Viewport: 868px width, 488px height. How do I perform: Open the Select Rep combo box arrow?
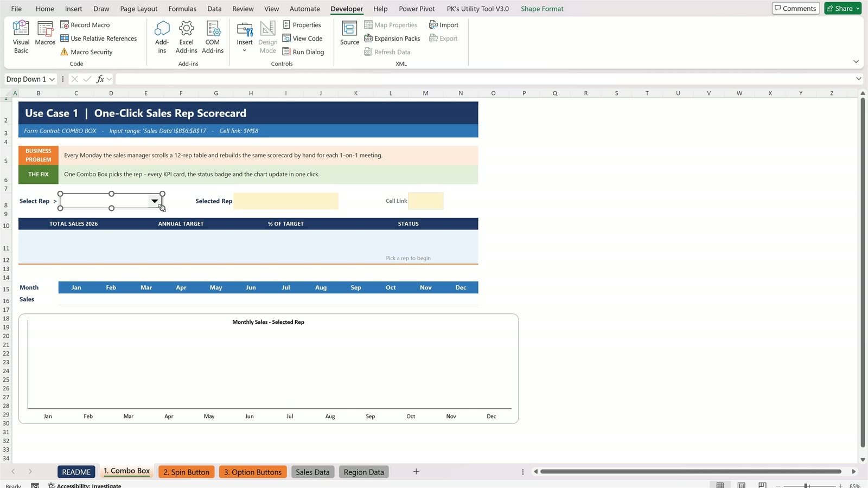point(155,201)
